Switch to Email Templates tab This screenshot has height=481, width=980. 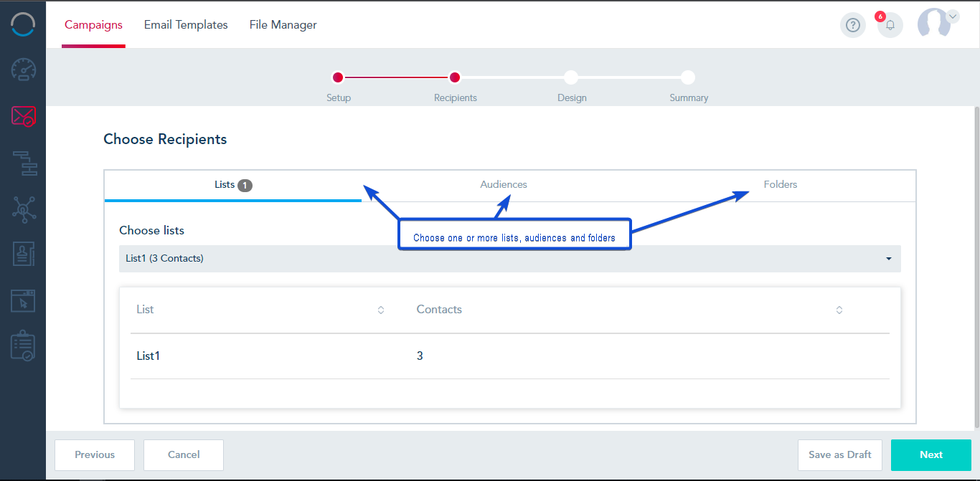tap(186, 24)
